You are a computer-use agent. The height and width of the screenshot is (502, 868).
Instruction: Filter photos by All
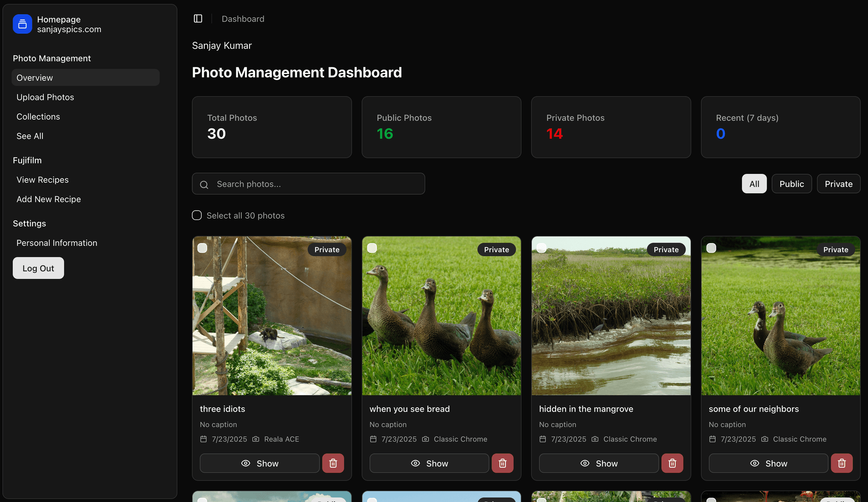[754, 183]
